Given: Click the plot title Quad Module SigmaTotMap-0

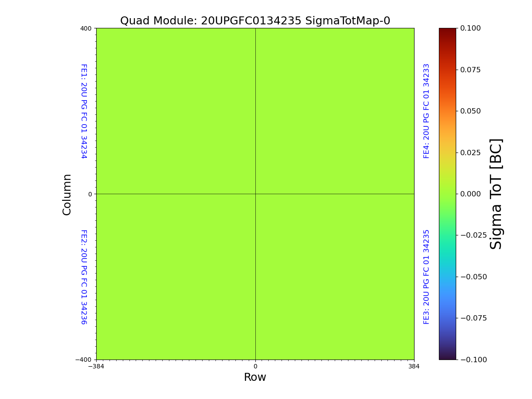Looking at the screenshot, I should click(x=255, y=21).
